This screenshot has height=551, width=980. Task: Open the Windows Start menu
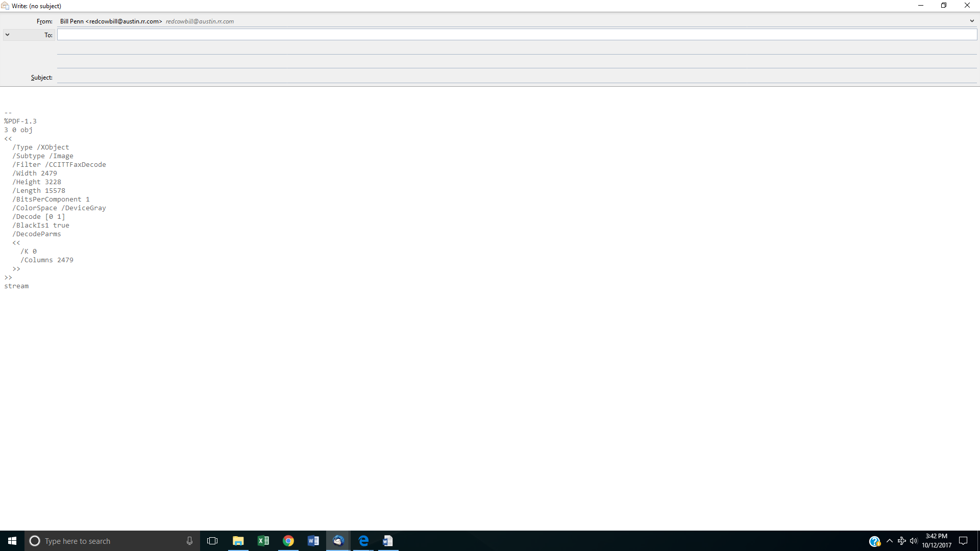(12, 541)
